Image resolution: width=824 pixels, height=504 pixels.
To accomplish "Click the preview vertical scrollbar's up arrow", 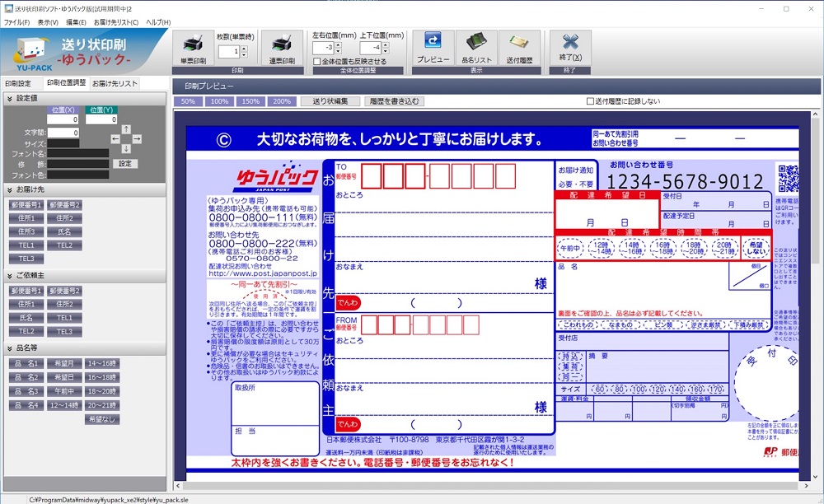I will coord(815,114).
